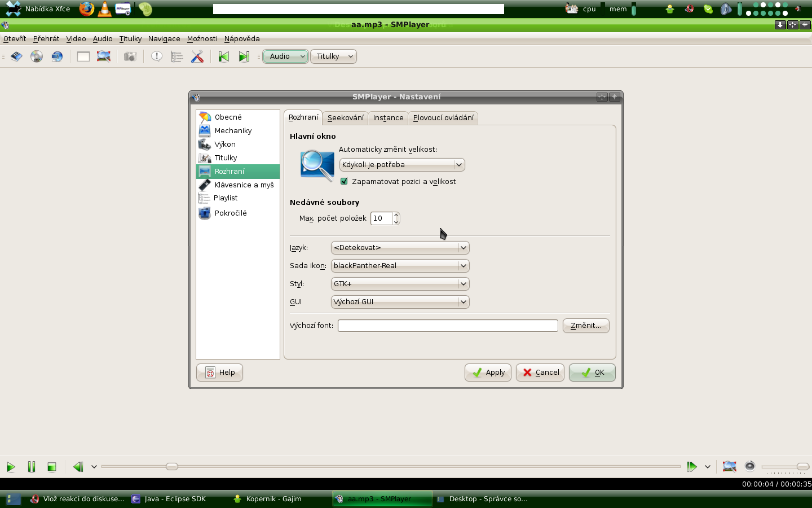Screen dimensions: 812x508
Task: Click the Help button
Action: (219, 373)
